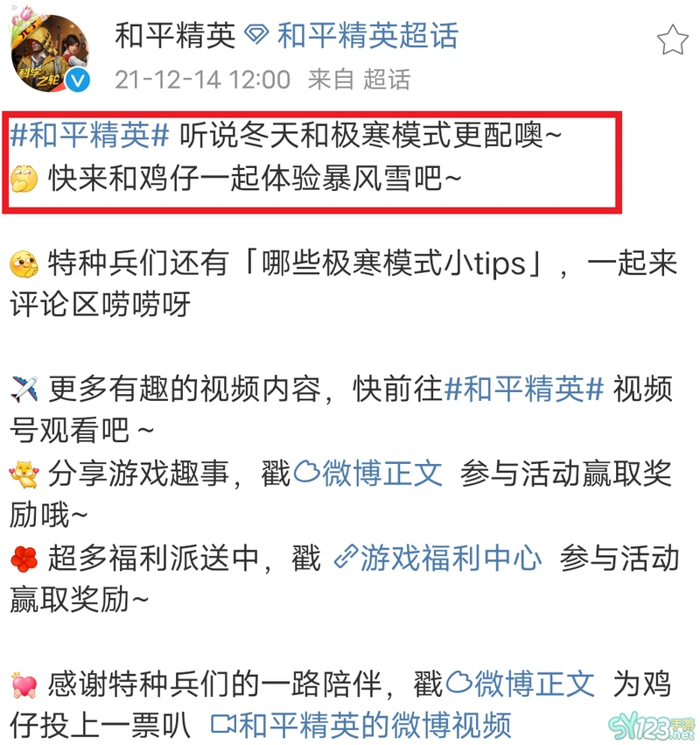This screenshot has height=745, width=700.
Task: Click the 和平精英 account name
Action: pyautogui.click(x=175, y=35)
